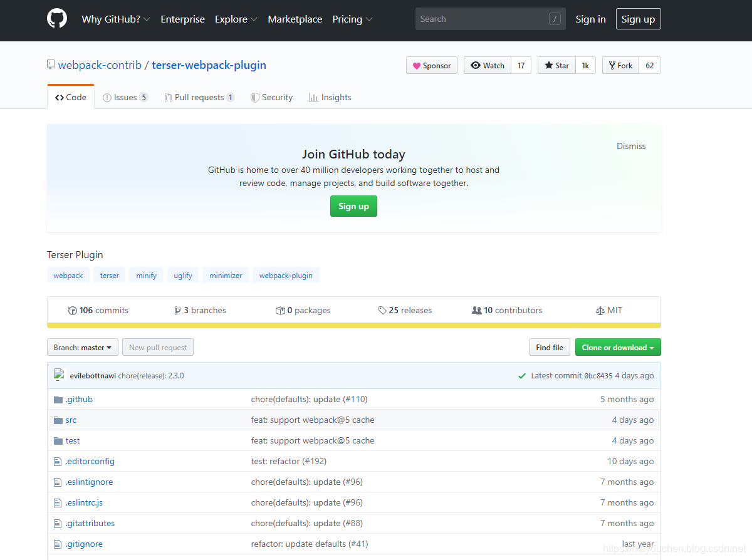The height and width of the screenshot is (560, 752).
Task: Click the .eslintignore file icon
Action: click(x=58, y=482)
